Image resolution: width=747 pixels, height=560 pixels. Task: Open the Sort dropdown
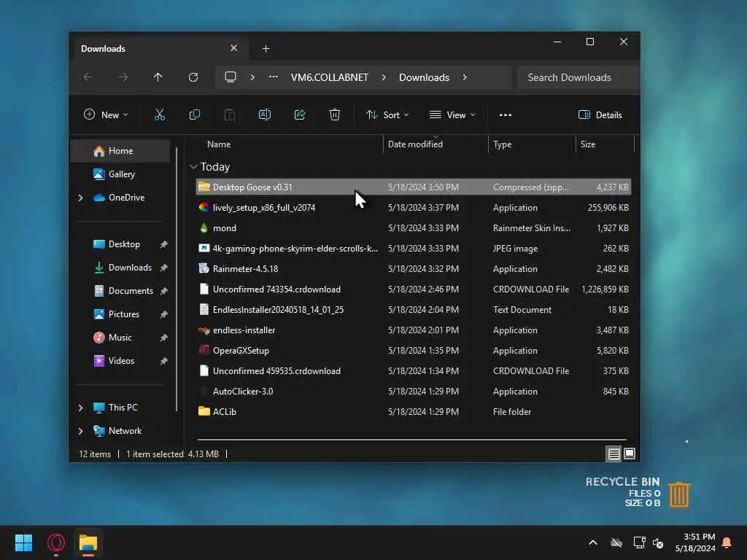click(x=387, y=114)
